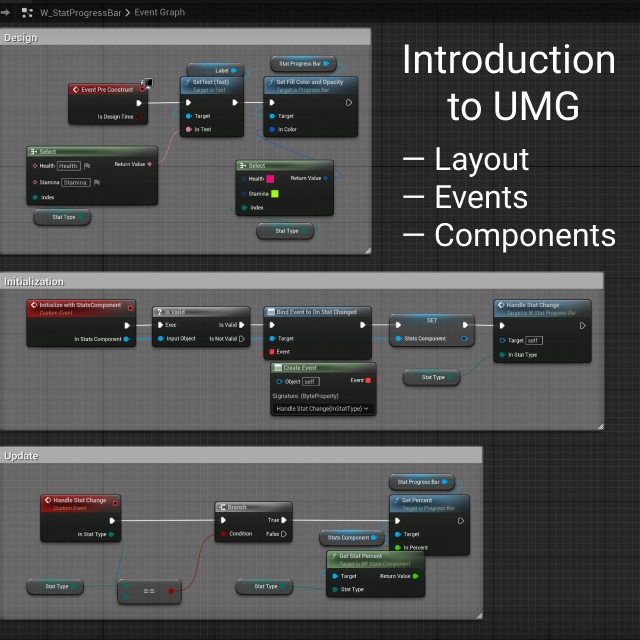Select Stat Progress Bar variable in Update section
Viewport: 640px width, 640px height.
[422, 482]
